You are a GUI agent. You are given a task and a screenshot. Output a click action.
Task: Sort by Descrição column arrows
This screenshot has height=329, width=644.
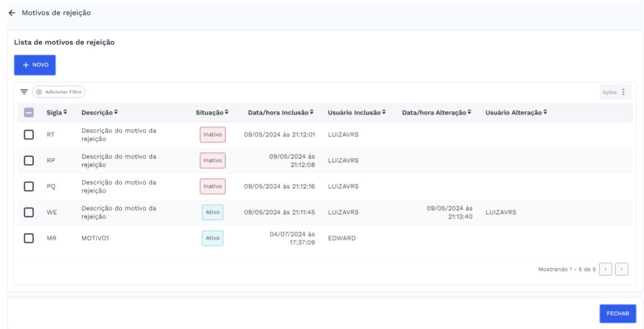pyautogui.click(x=116, y=113)
